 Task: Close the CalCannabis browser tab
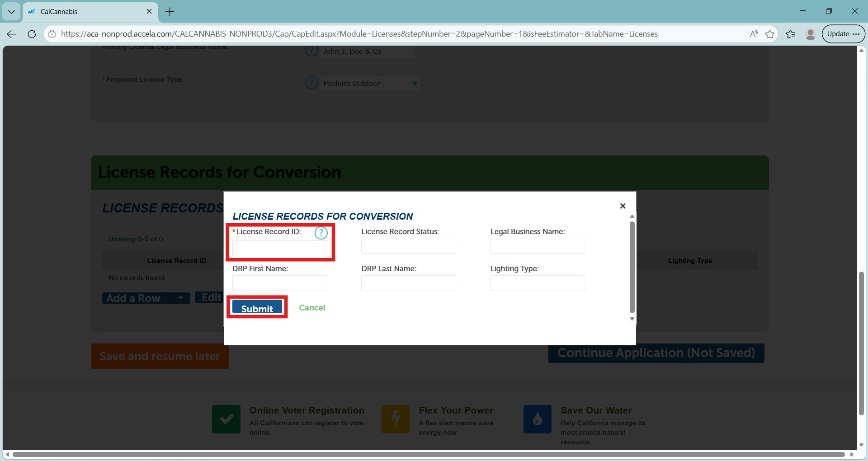point(149,11)
